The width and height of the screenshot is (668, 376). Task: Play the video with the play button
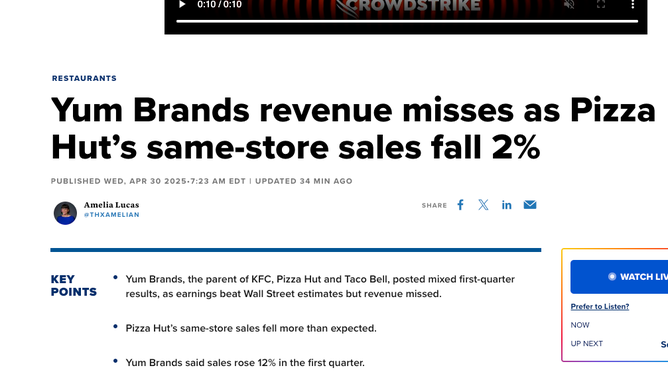(182, 5)
